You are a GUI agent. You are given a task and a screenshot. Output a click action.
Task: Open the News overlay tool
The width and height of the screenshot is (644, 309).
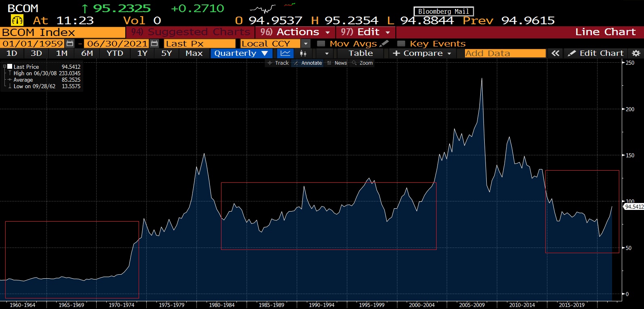click(337, 63)
